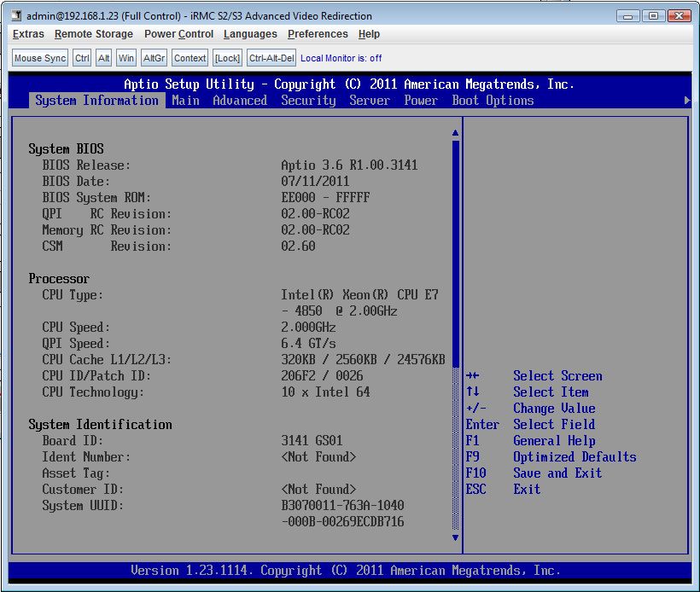Screen dimensions: 700x592
Task: Click the General Help entry
Action: click(x=555, y=440)
